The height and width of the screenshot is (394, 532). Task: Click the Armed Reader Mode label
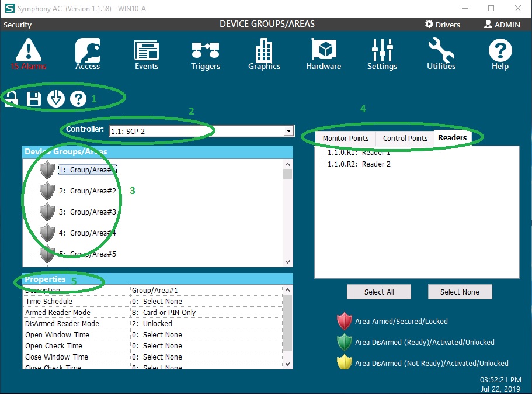(x=58, y=312)
